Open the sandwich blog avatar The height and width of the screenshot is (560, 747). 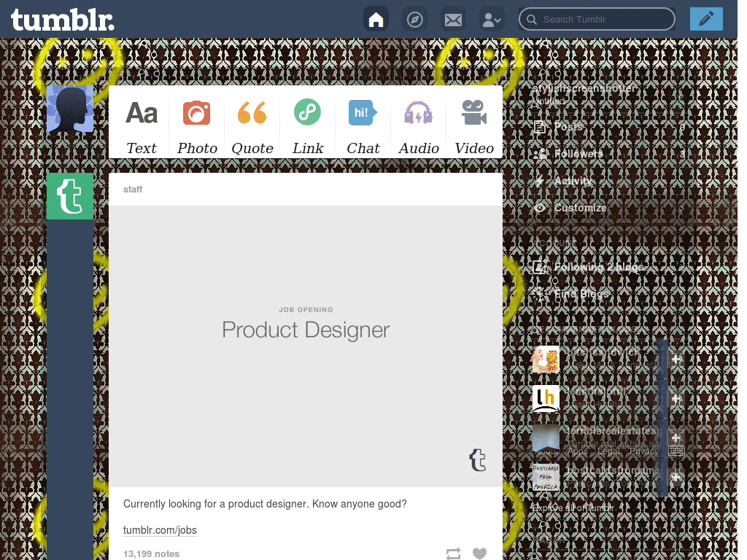[x=546, y=359]
